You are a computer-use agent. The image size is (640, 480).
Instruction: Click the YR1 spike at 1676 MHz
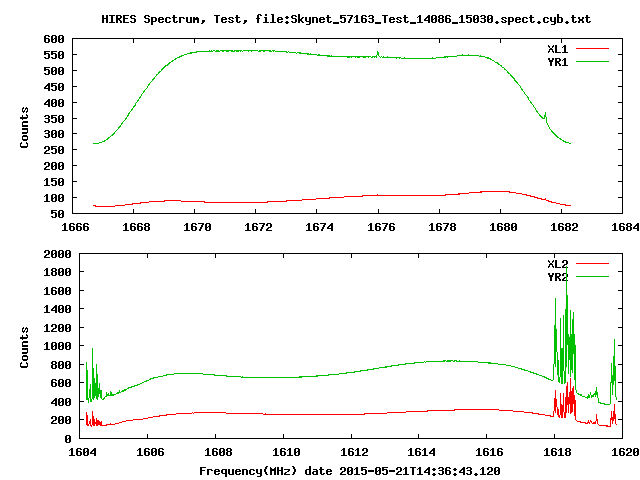point(378,54)
